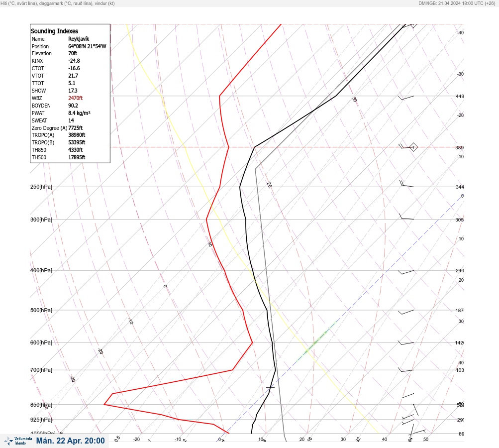499x448 pixels.
Task: Click the '297' height label on right axis
Action: pos(461,420)
